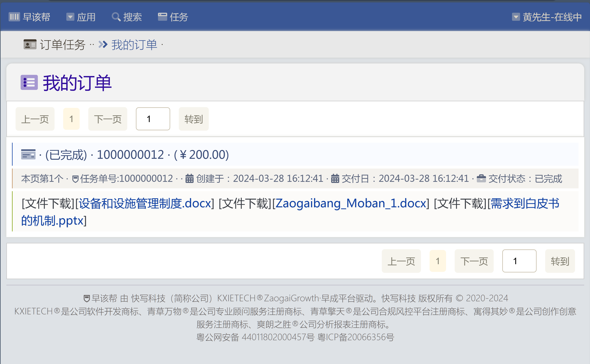
Task: Click the barcode icon beside 早该帮
Action: click(x=14, y=17)
